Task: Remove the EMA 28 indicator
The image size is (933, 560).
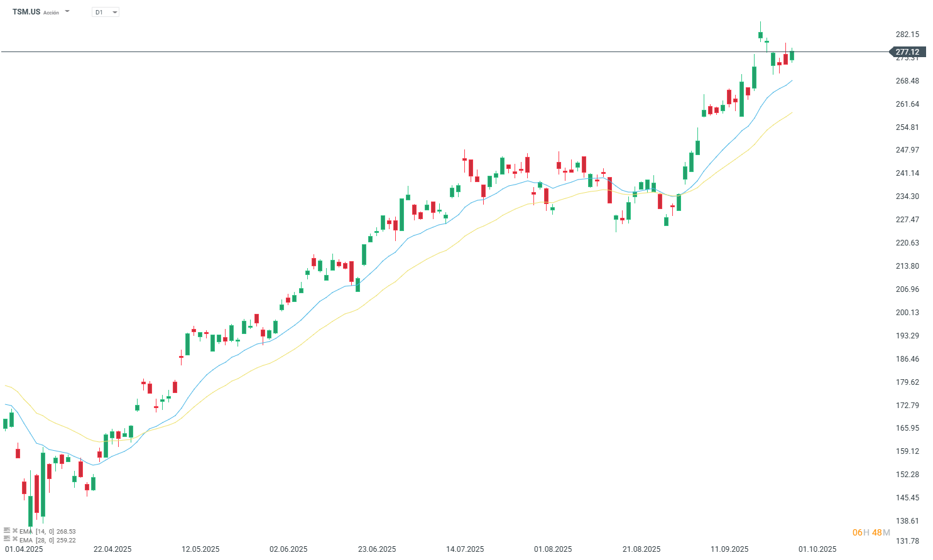Action: [x=15, y=540]
